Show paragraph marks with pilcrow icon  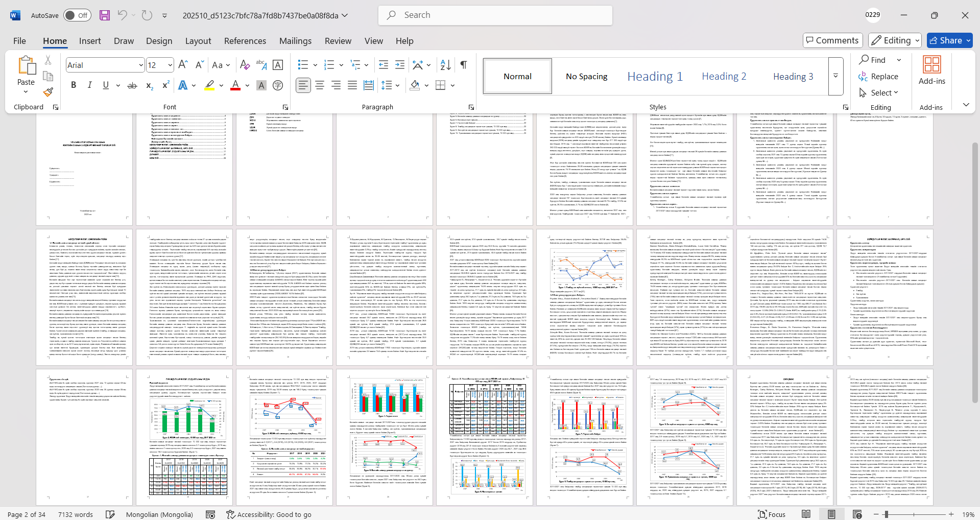(x=463, y=65)
